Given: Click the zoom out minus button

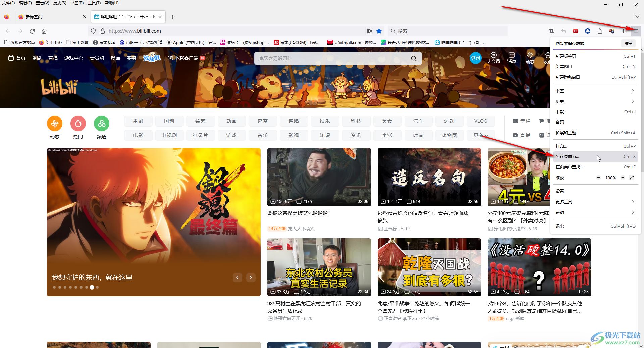Looking at the screenshot, I should point(598,178).
